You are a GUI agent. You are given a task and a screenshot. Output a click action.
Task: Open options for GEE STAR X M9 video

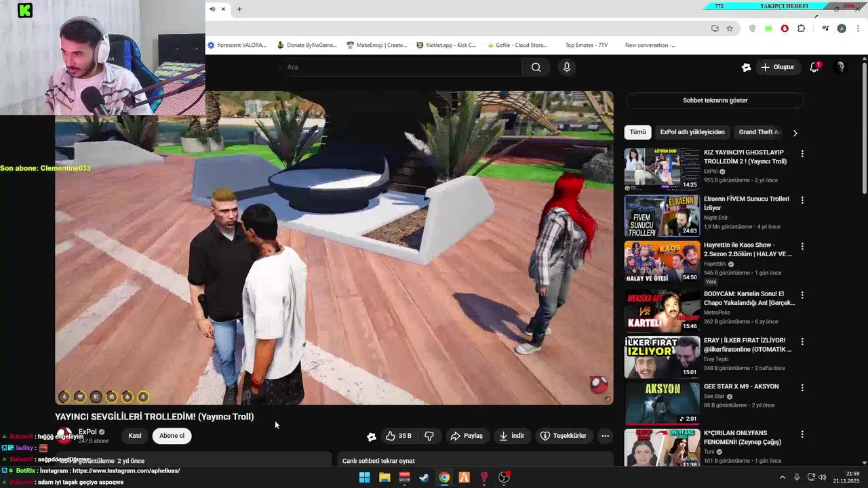point(802,388)
